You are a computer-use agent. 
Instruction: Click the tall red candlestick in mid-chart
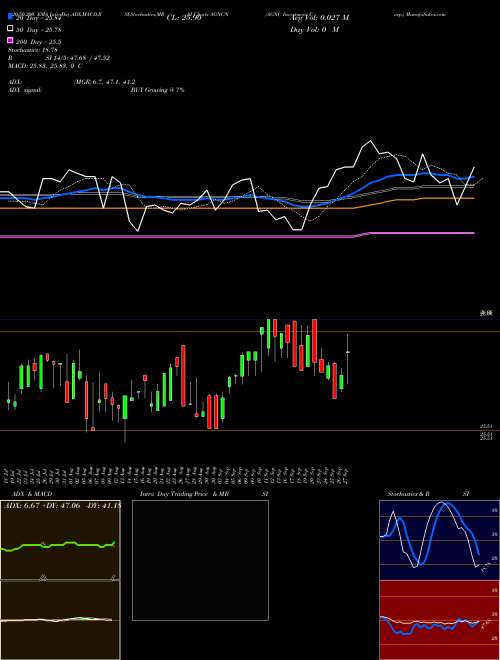(x=184, y=376)
